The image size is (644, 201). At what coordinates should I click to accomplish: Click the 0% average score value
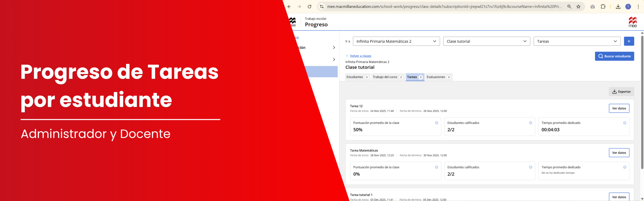tap(356, 174)
